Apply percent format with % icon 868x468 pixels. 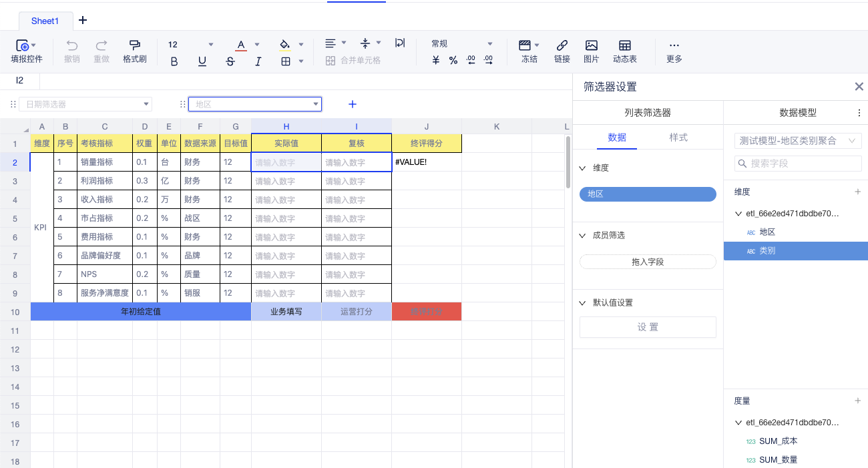(x=453, y=59)
